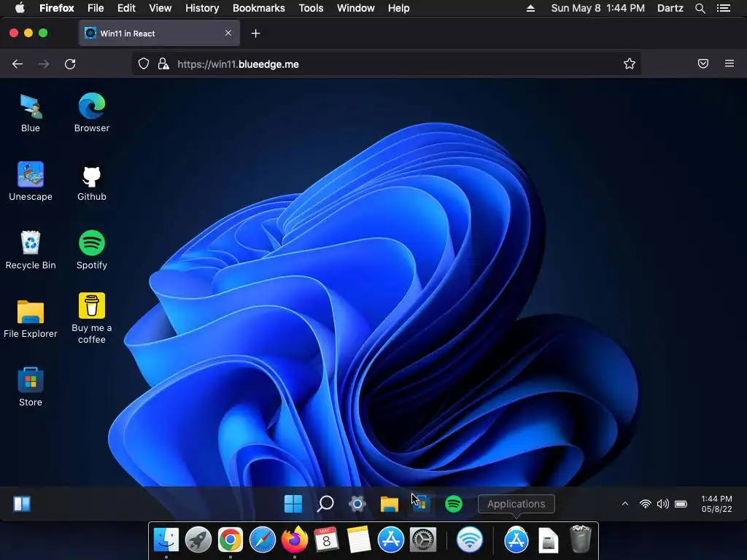Open the View menu
The image size is (747, 560).
160,8
